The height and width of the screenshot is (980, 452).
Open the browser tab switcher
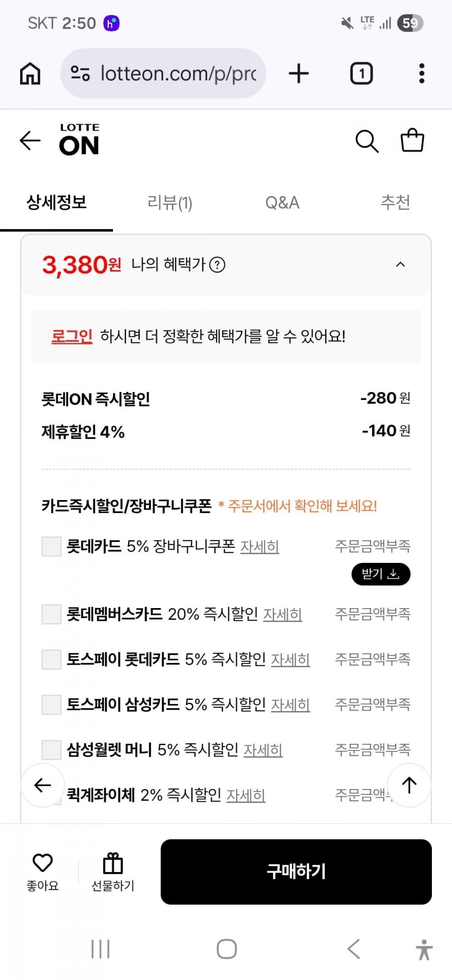tap(361, 74)
